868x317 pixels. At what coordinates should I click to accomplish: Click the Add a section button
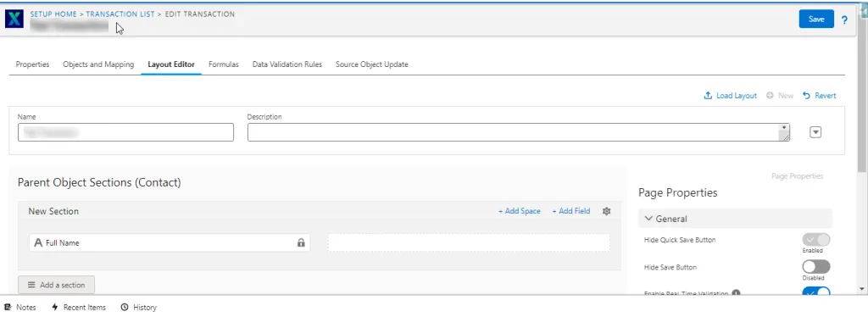click(x=57, y=285)
